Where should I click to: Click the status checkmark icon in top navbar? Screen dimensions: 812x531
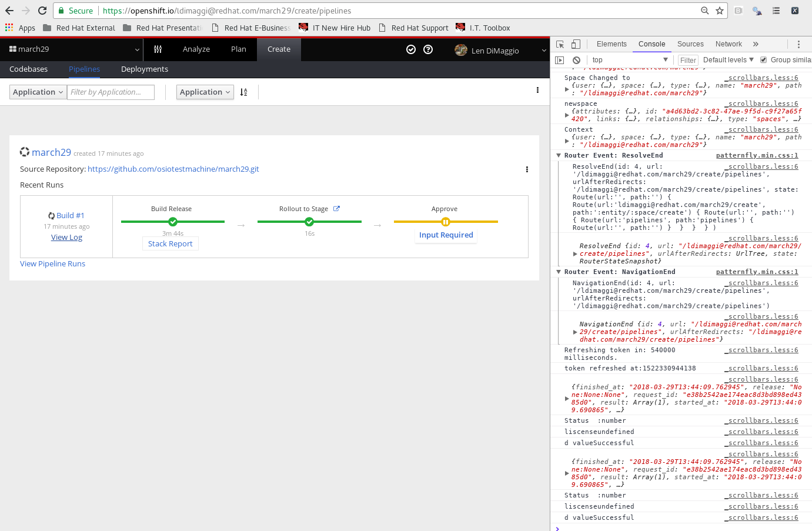click(x=410, y=49)
